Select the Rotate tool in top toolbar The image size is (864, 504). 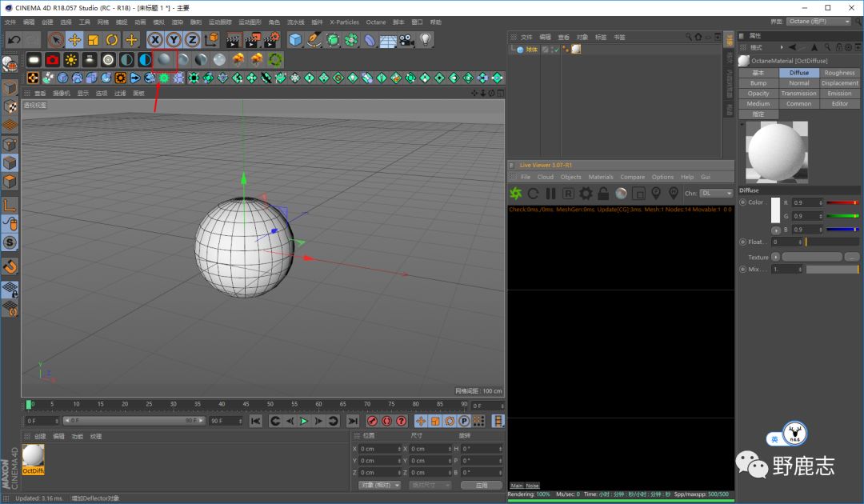pos(112,39)
